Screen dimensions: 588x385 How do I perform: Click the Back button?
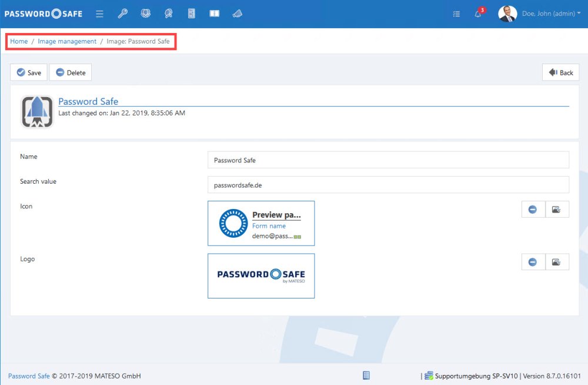(x=560, y=72)
